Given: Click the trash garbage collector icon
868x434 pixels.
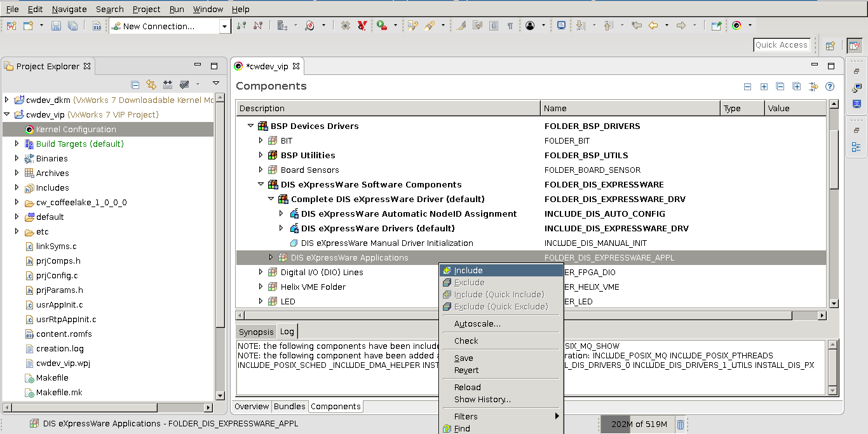Looking at the screenshot, I should tap(681, 424).
